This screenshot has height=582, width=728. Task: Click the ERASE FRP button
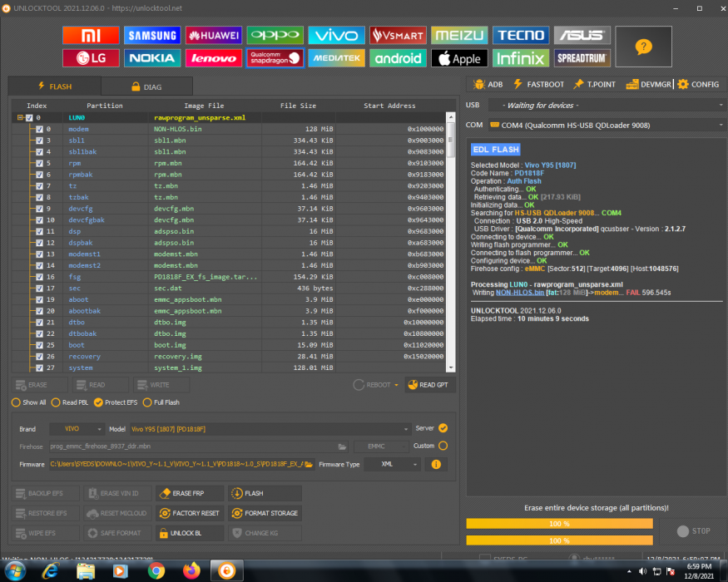tap(190, 493)
